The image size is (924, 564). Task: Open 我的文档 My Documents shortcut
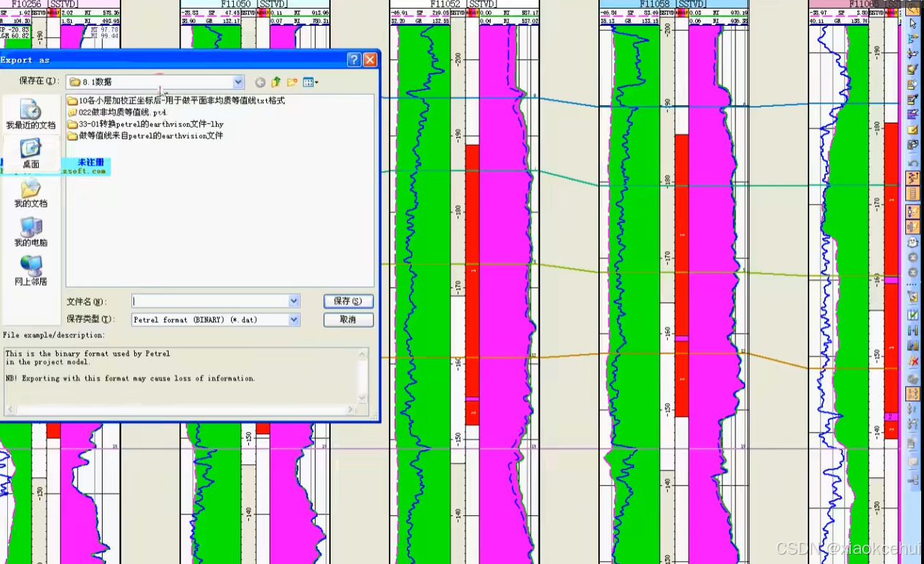coord(31,193)
